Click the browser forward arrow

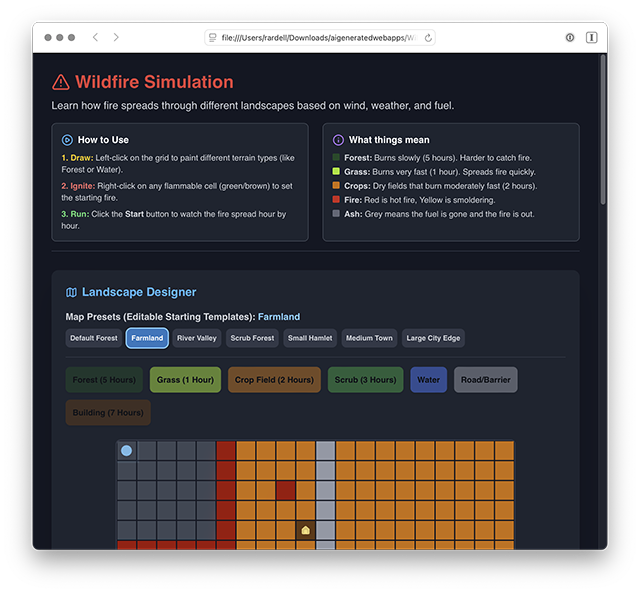pos(116,37)
